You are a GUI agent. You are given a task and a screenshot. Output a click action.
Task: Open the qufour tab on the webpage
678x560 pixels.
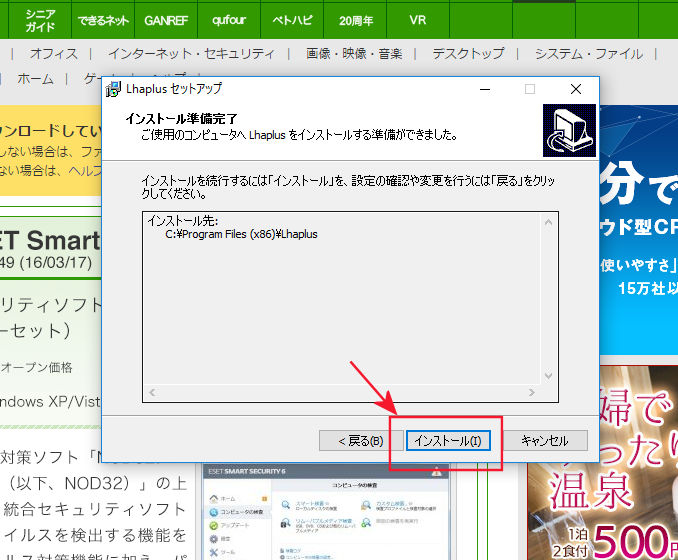229,20
